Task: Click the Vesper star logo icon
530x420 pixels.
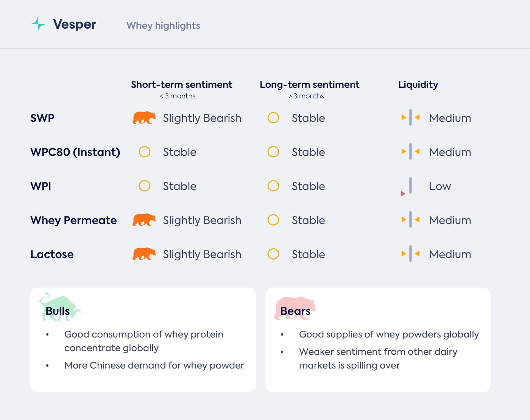Action: pos(37,24)
